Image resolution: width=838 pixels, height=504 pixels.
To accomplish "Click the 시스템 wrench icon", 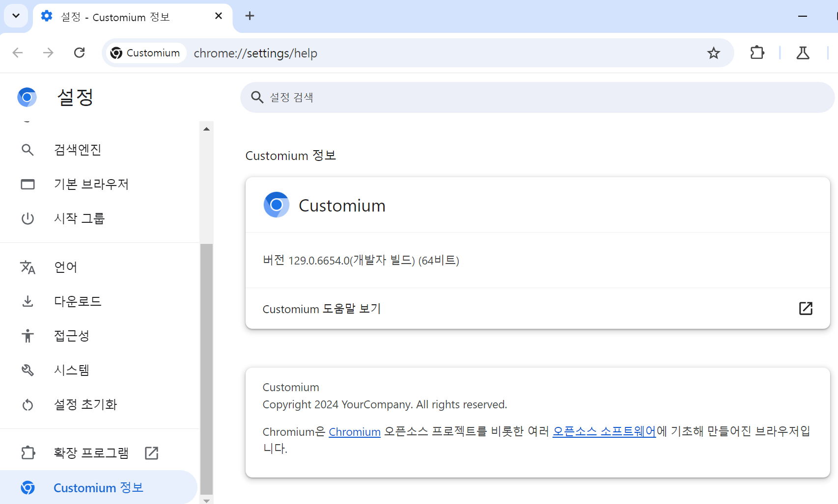I will [x=28, y=370].
